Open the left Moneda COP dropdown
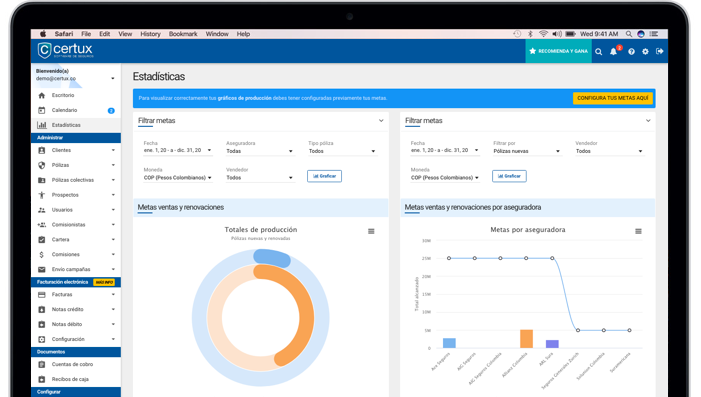Viewport: 701px width, 397px height. coord(177,177)
